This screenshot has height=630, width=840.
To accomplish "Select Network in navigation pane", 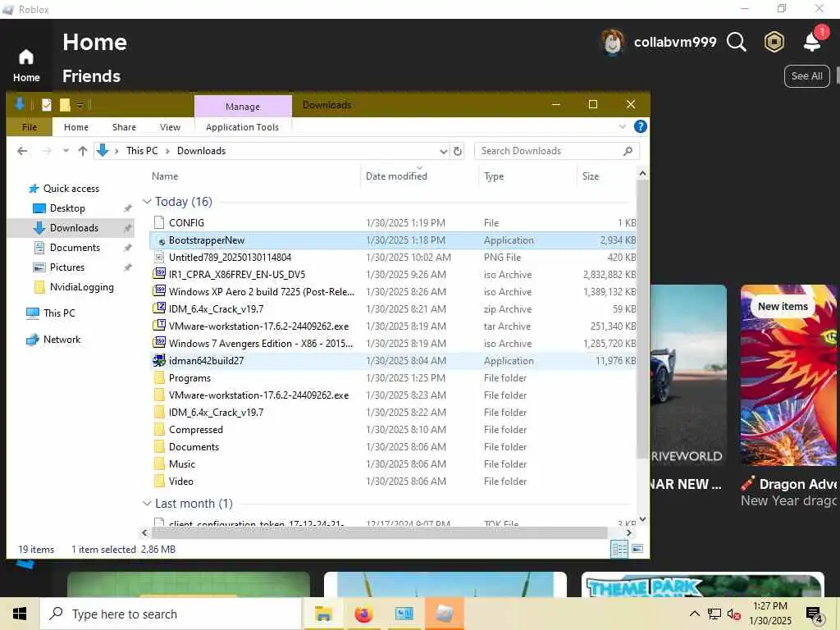I will 62,340.
